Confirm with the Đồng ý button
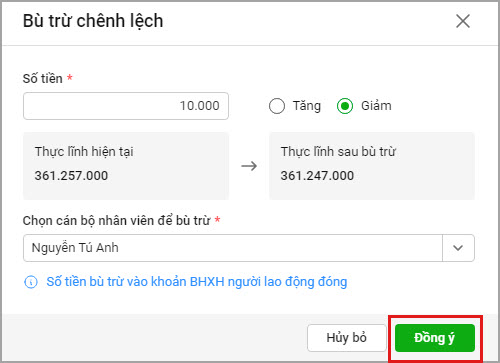The image size is (500, 363). click(435, 338)
